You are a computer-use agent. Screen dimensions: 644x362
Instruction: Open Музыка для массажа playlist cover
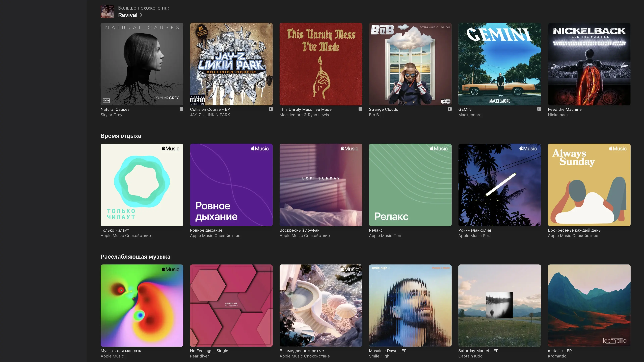142,306
